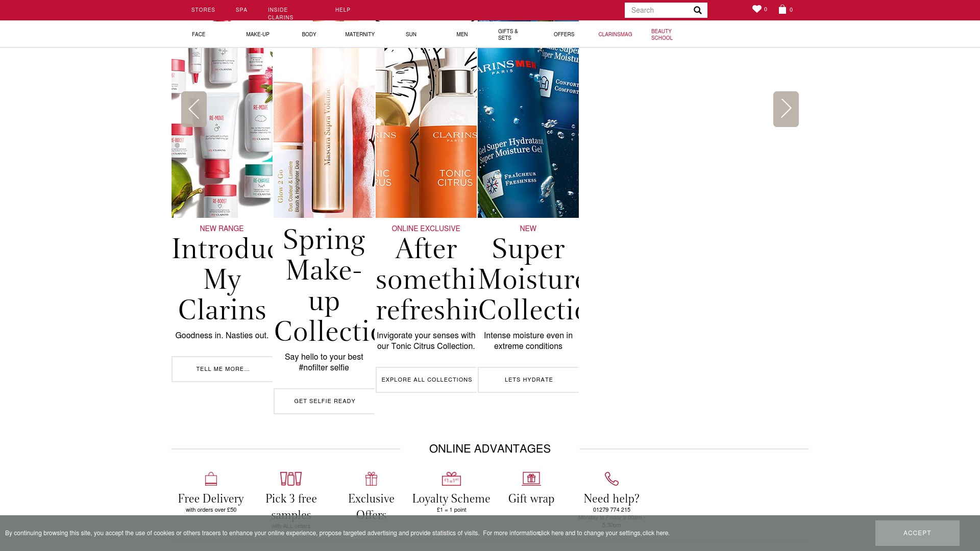Accept the cookie notice
Viewport: 980px width, 551px height.
917,533
